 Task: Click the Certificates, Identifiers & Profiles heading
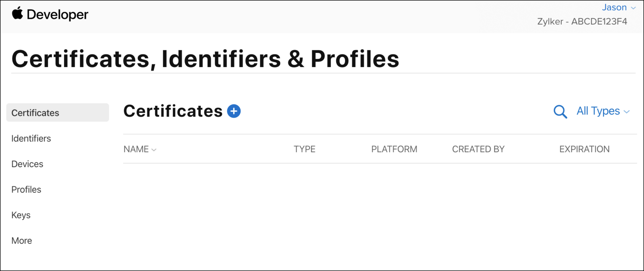tap(205, 59)
